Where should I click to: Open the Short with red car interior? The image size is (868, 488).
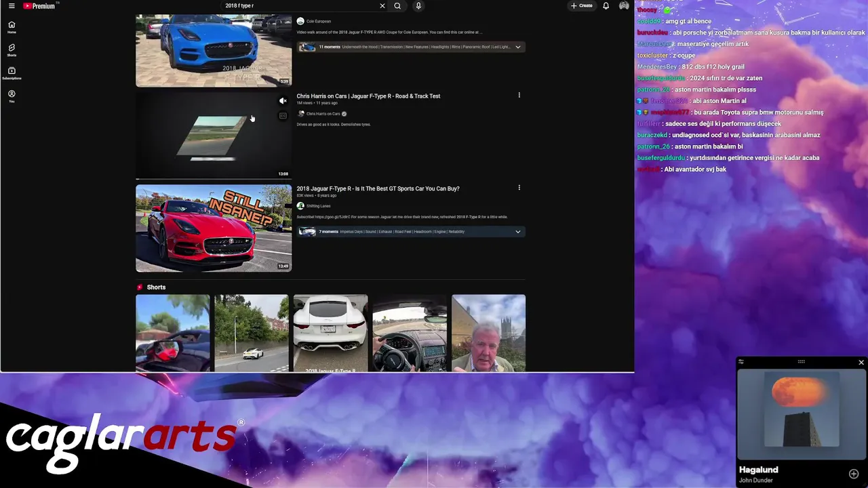[172, 333]
